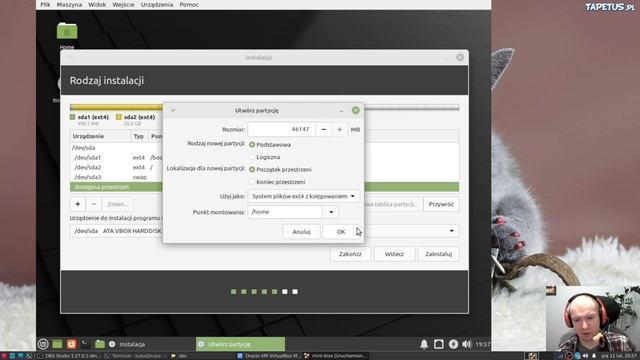Open the notifications bell in the Mint panel

pyautogui.click(x=424, y=344)
